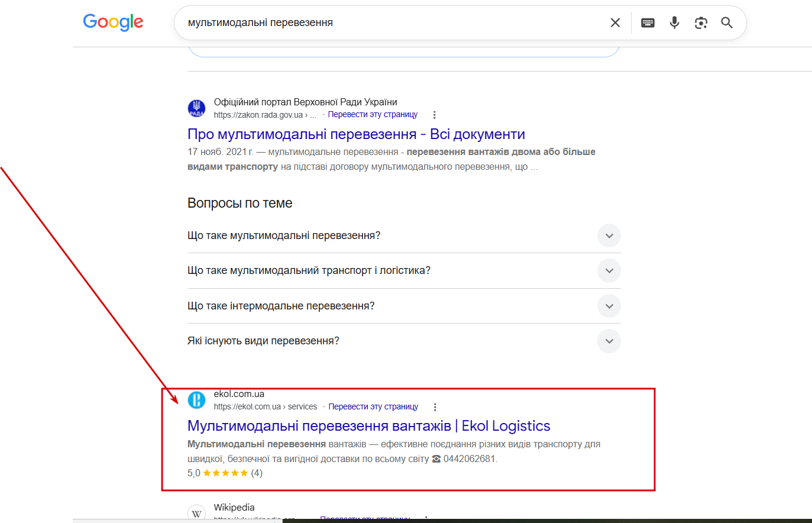The image size is (812, 523).
Task: Open the on-screen keyboard icon
Action: coord(648,22)
